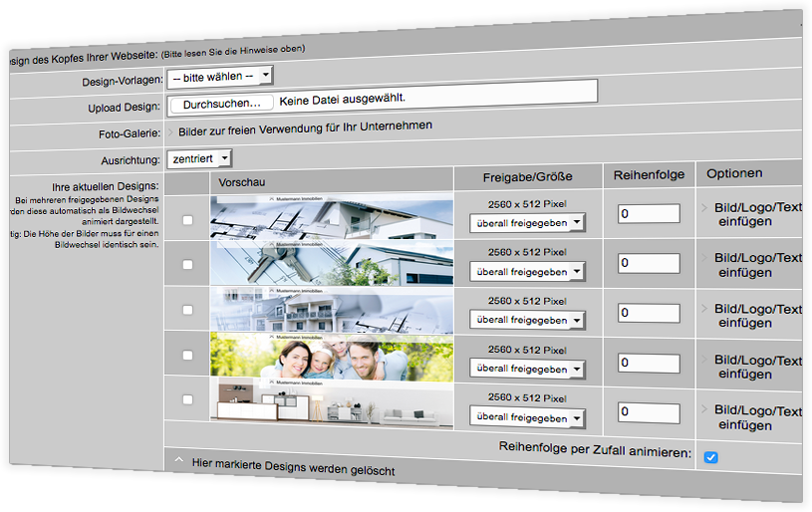The image size is (812, 512).
Task: Click Reihenfolge field of apartment building design
Action: click(649, 313)
